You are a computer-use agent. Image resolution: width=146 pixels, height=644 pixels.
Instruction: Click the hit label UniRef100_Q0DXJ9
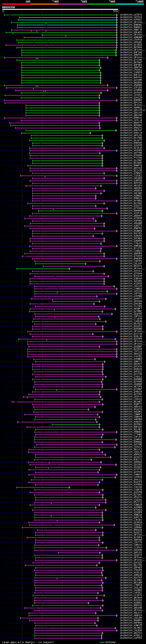(x=131, y=133)
